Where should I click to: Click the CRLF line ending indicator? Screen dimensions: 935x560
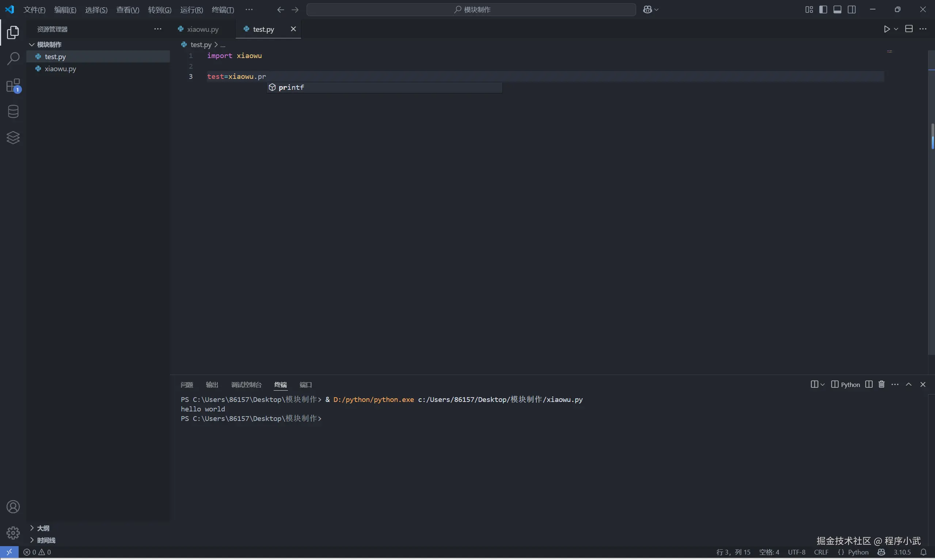[x=821, y=552]
